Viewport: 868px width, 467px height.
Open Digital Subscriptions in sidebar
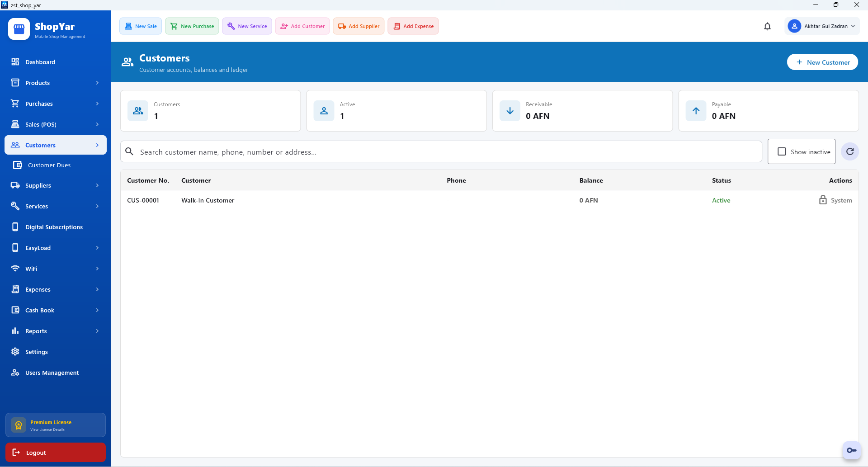pyautogui.click(x=56, y=227)
